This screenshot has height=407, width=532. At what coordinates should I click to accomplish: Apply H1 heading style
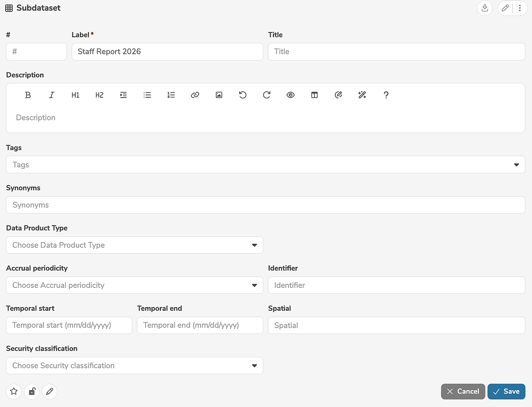76,95
